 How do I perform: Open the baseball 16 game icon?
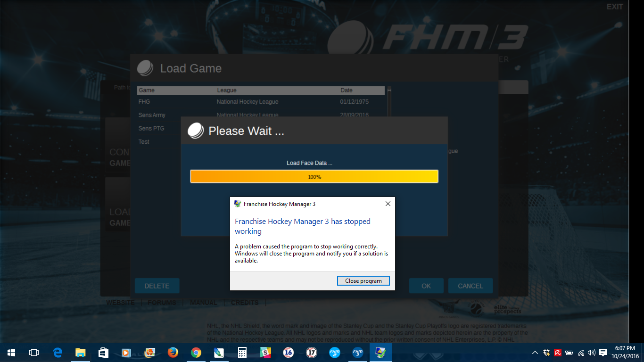pyautogui.click(x=289, y=353)
